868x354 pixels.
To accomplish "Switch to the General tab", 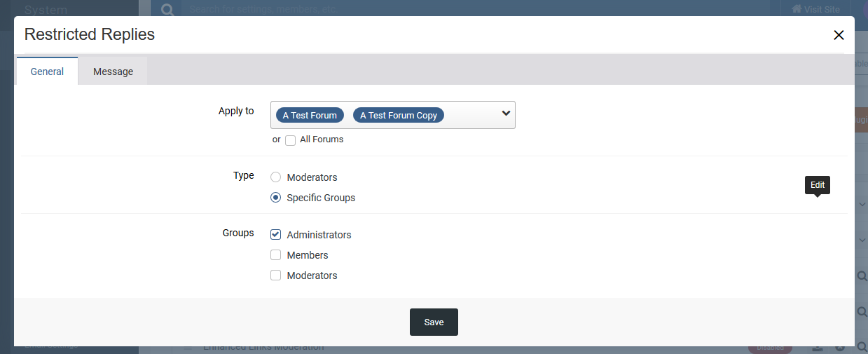I will [47, 71].
